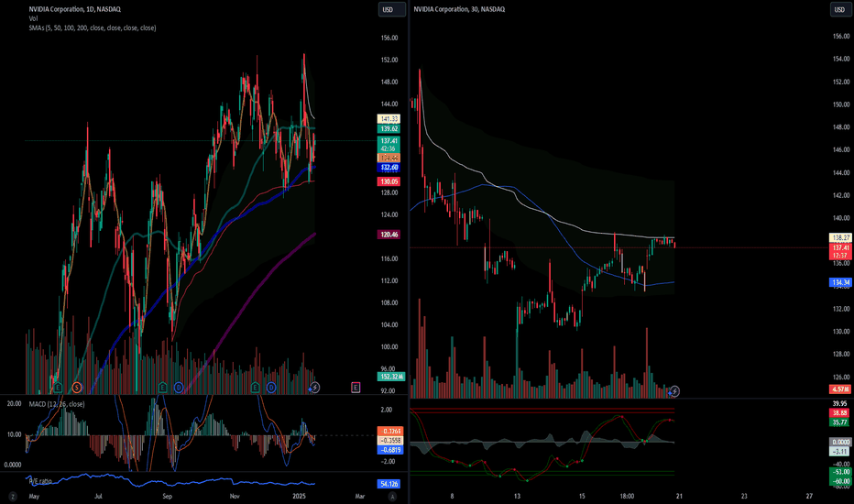
Task: Open the USD currency selector on 30-minute chart
Action: (x=840, y=9)
